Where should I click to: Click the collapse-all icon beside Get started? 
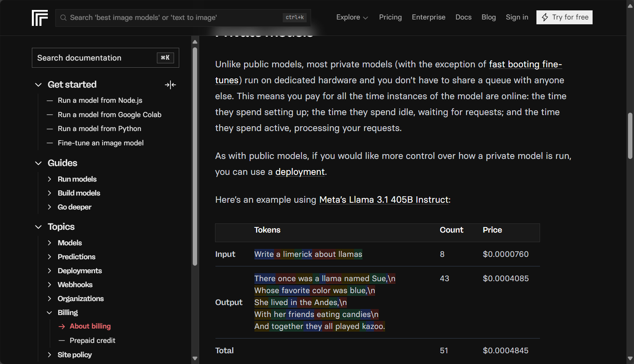(x=170, y=85)
